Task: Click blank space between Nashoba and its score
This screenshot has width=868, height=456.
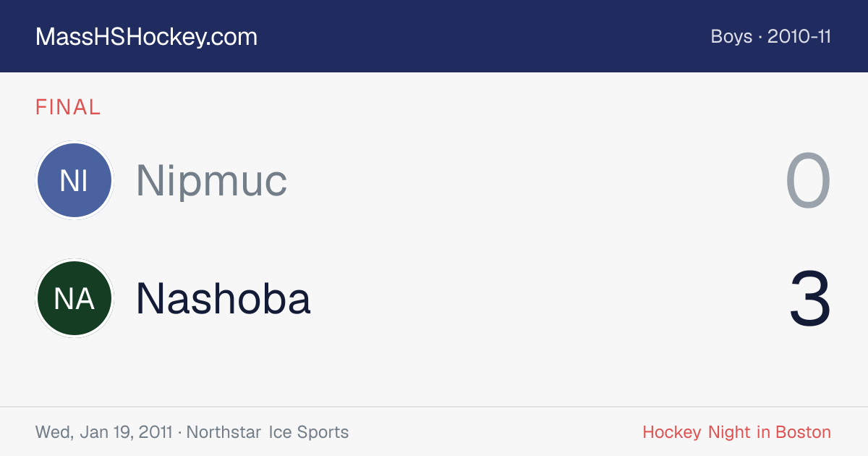Action: (x=550, y=298)
